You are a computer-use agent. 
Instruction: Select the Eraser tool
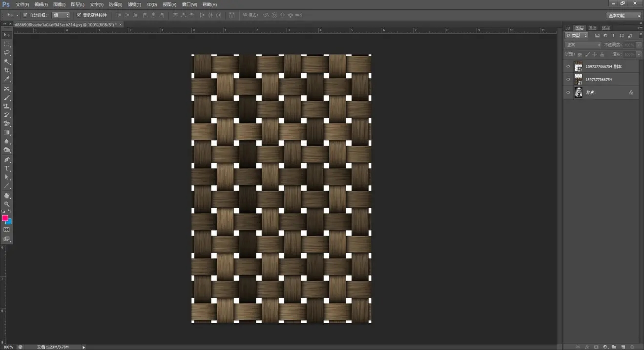(7, 124)
